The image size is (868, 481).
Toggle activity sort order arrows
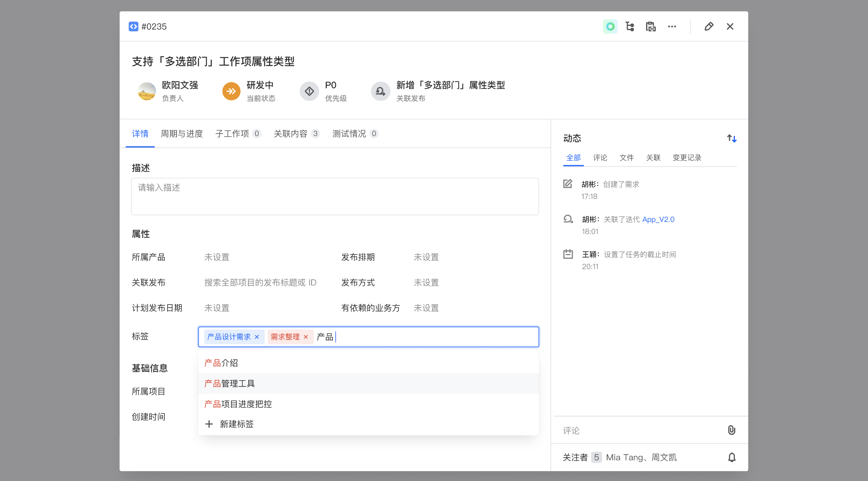[x=731, y=138]
